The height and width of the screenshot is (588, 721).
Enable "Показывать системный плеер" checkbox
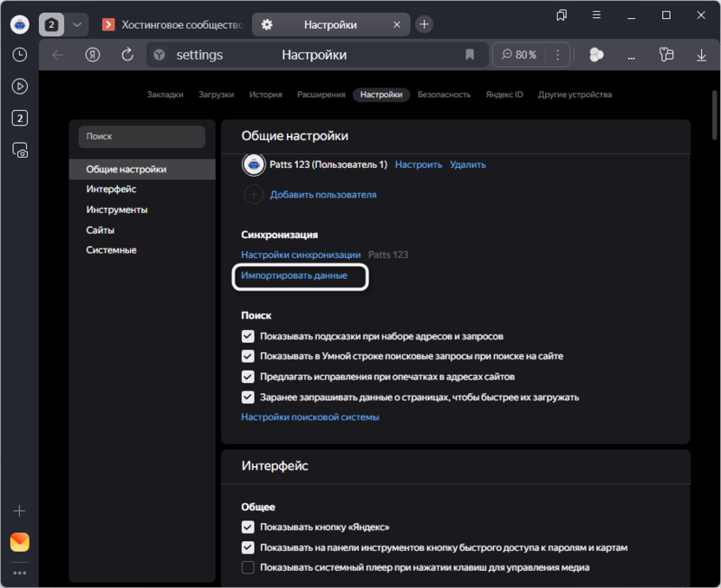(248, 568)
